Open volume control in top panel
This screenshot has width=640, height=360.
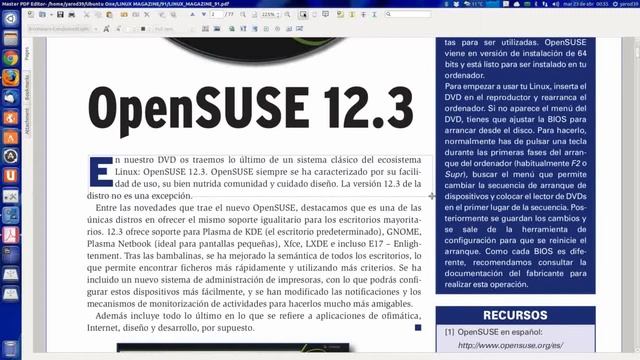tap(556, 4)
